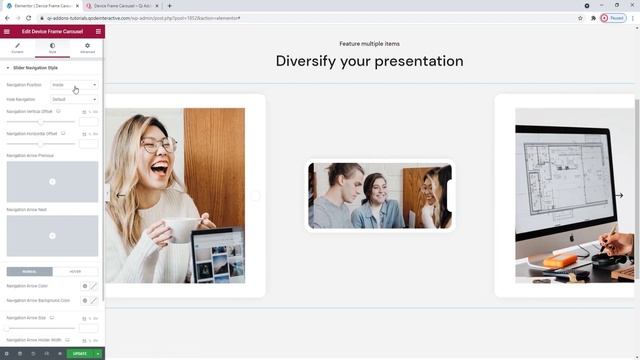Screen dimensions: 640x360
Task: Pick the Navigation Arrow Background Color swatch
Action: 94,300
